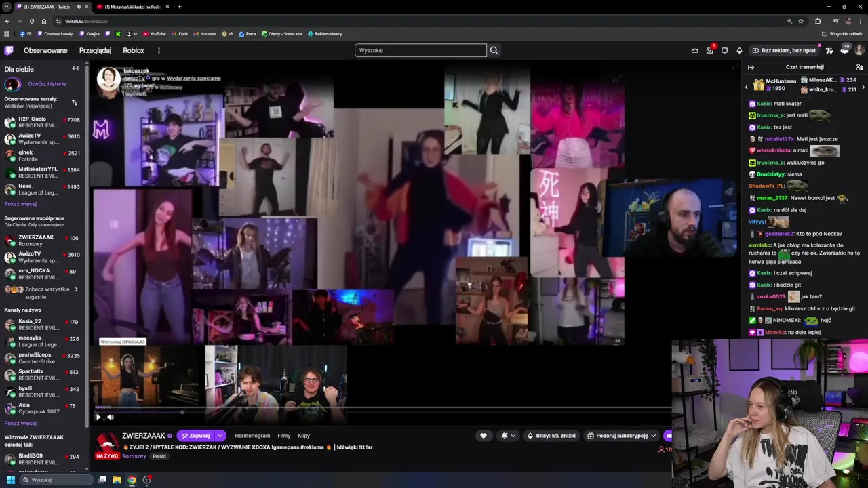This screenshot has width=868, height=488.
Task: Click Windows Start button
Action: [x=11, y=480]
